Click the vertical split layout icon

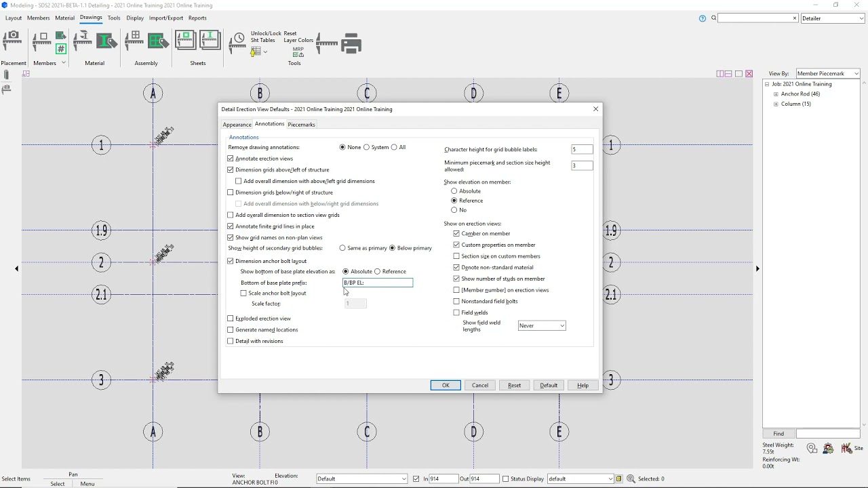tap(720, 73)
